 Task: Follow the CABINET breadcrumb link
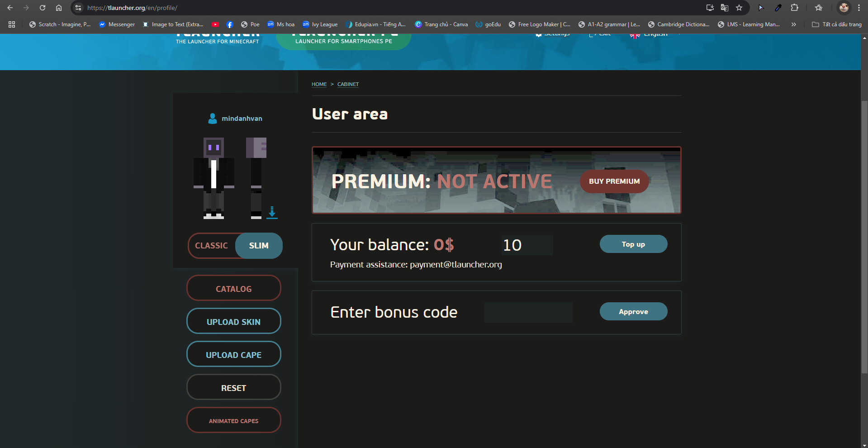click(348, 84)
